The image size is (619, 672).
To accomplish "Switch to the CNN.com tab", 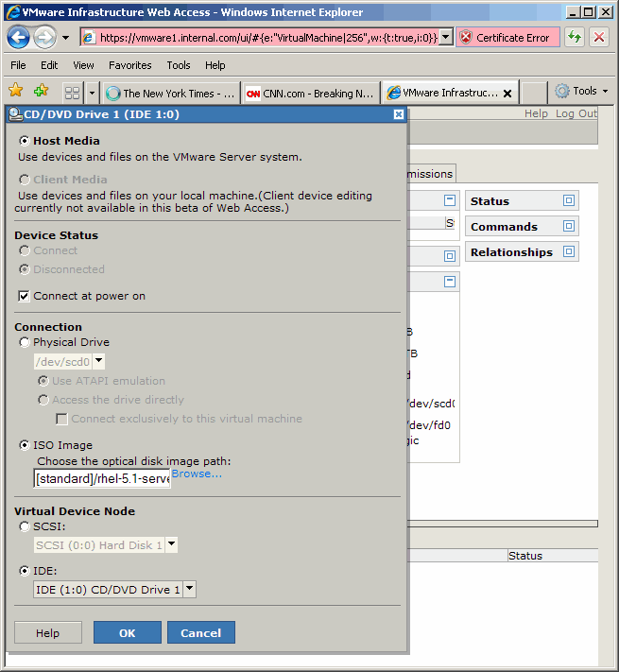I will [x=309, y=93].
